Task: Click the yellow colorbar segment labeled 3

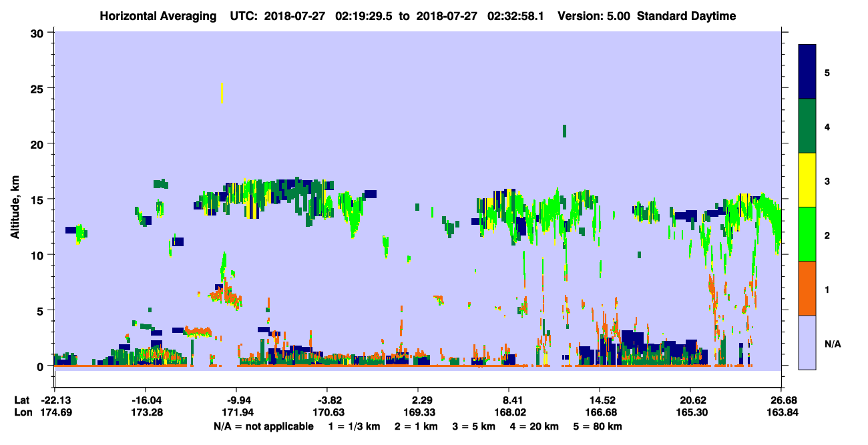Action: coord(807,180)
